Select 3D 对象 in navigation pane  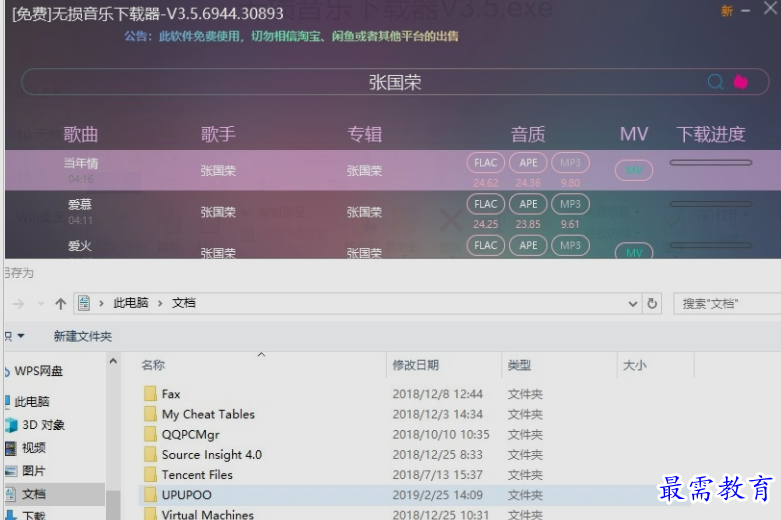coord(43,425)
